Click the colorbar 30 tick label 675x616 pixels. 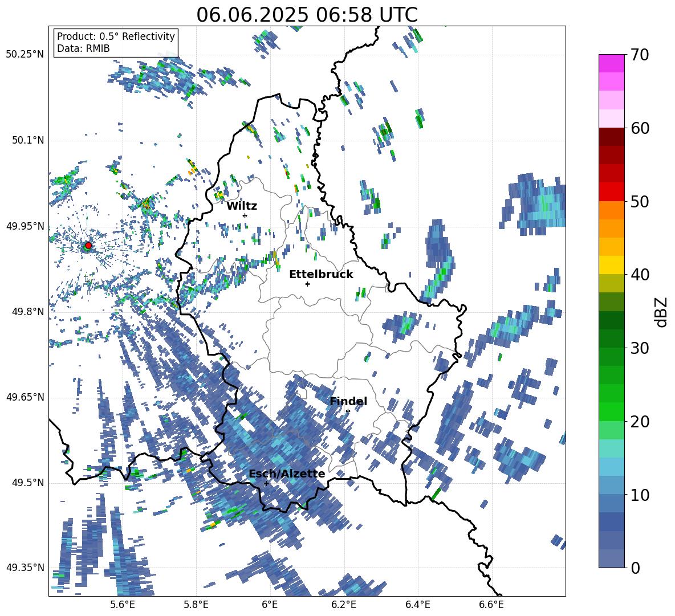point(640,348)
